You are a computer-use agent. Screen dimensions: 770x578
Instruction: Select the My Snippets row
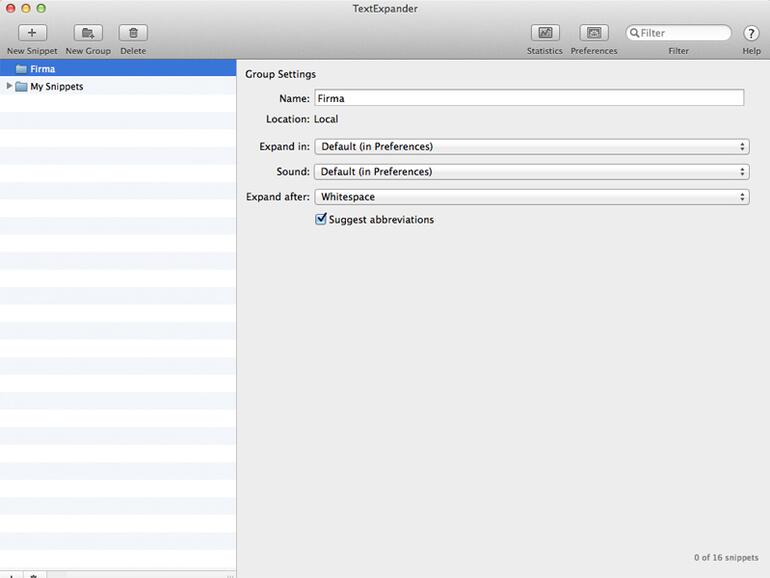(x=118, y=86)
